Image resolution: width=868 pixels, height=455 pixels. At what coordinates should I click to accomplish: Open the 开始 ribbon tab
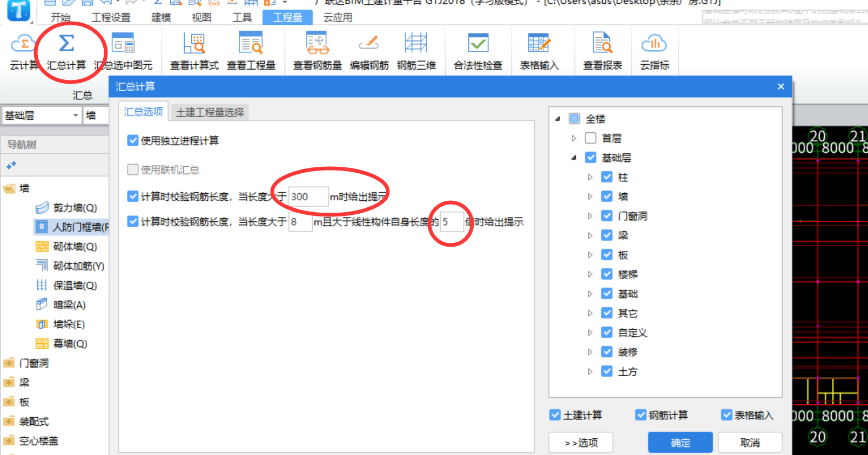60,17
